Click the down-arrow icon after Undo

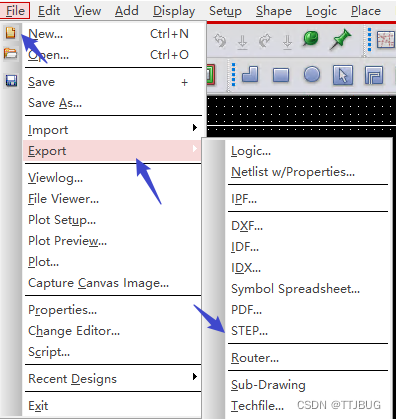[242, 42]
